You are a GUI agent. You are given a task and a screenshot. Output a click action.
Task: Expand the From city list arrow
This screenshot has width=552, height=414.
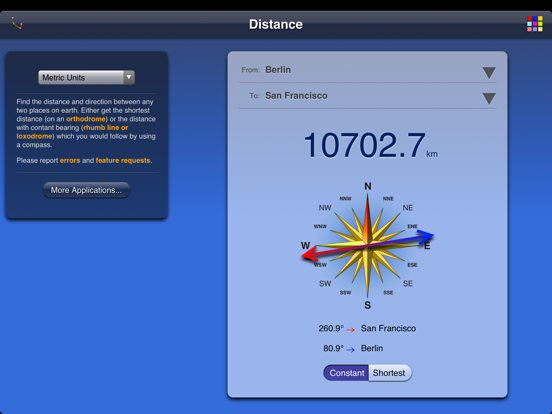(x=489, y=73)
